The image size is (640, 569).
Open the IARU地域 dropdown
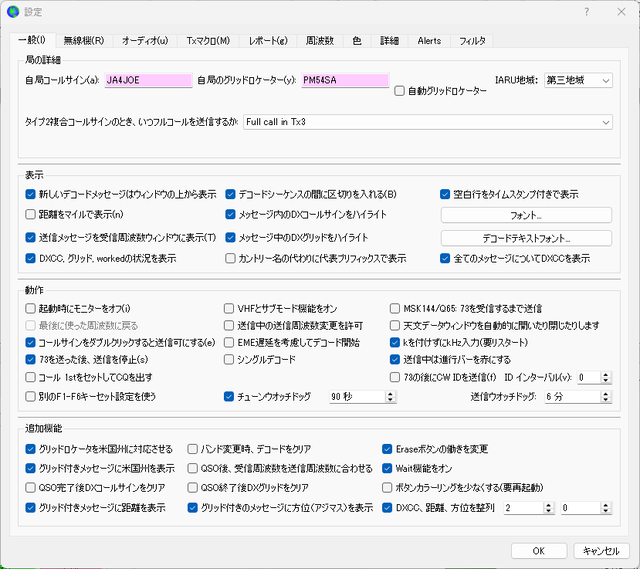(578, 80)
